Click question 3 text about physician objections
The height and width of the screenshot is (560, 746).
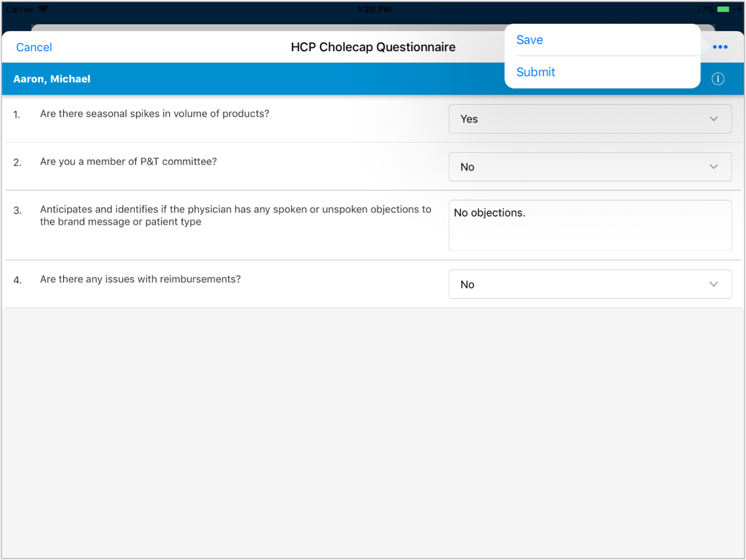(x=235, y=216)
